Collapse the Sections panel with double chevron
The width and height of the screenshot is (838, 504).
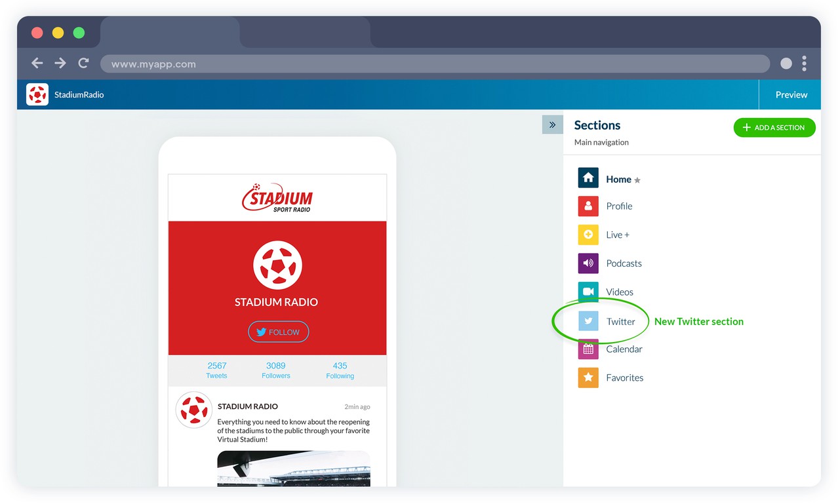pyautogui.click(x=552, y=125)
